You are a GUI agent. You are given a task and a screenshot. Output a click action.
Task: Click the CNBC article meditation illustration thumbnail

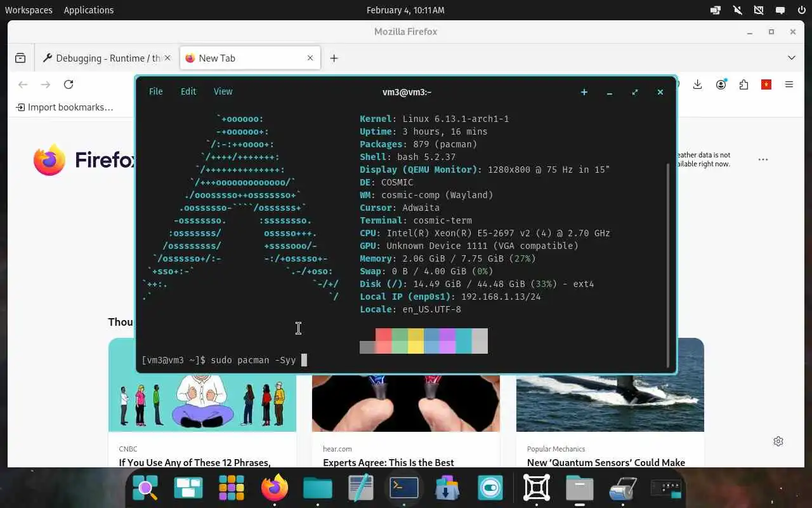tap(202, 403)
